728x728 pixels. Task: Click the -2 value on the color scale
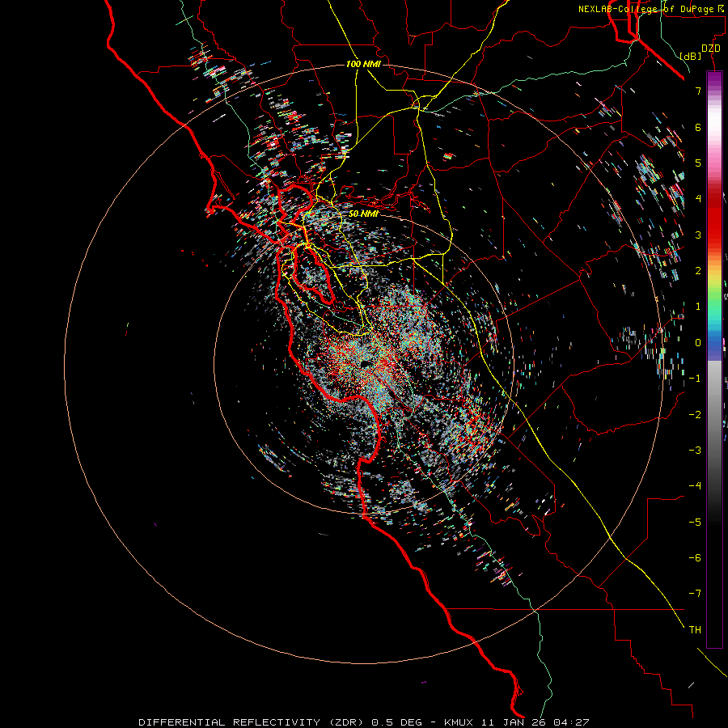point(695,415)
